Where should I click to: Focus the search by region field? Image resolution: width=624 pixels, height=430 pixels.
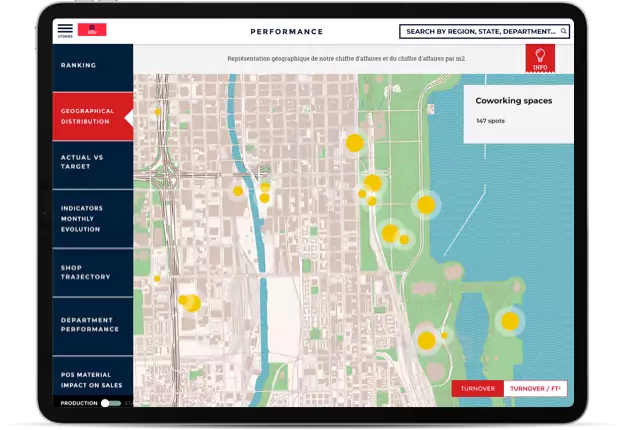click(x=480, y=32)
